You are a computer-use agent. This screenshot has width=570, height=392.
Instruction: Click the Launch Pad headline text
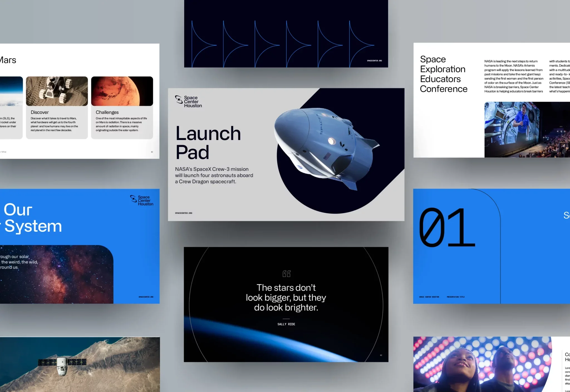tap(208, 143)
